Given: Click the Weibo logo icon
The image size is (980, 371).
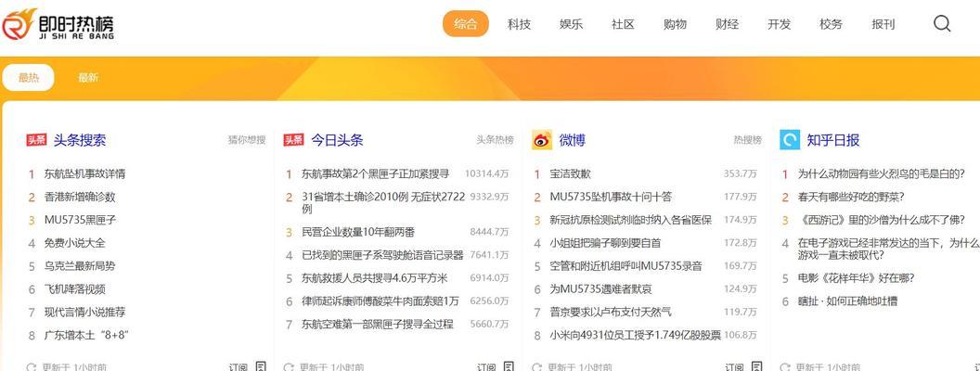Looking at the screenshot, I should [542, 140].
